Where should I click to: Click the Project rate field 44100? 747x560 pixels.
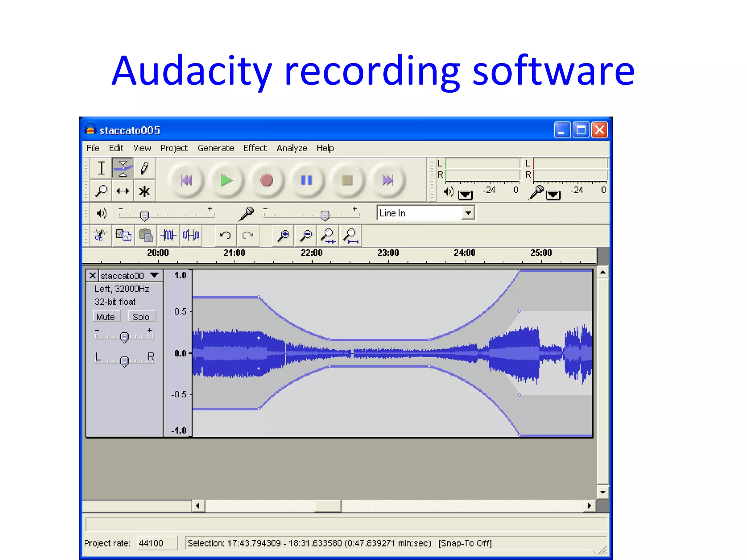click(156, 543)
